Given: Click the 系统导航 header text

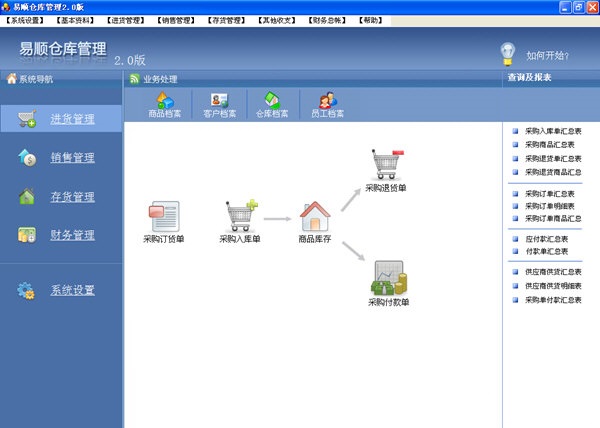Looking at the screenshot, I should coord(36,79).
